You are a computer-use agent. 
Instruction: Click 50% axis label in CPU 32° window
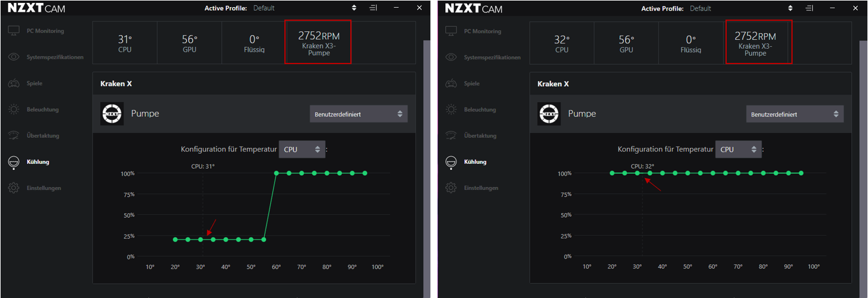tap(565, 215)
